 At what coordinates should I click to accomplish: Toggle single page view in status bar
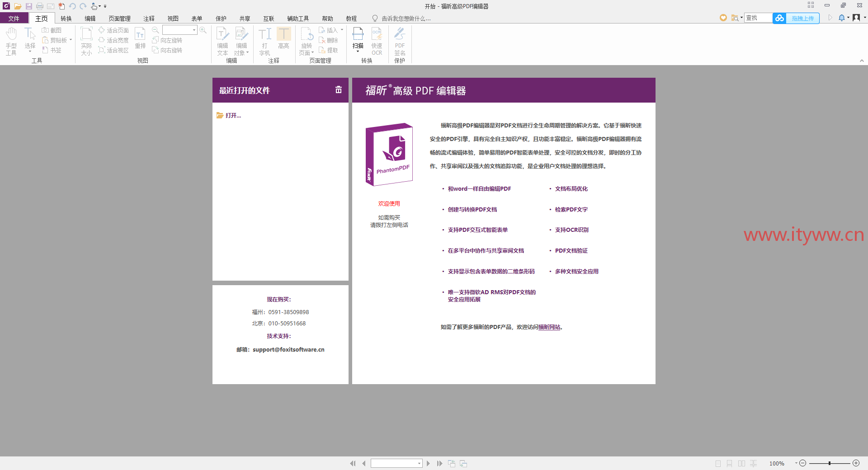click(718, 463)
